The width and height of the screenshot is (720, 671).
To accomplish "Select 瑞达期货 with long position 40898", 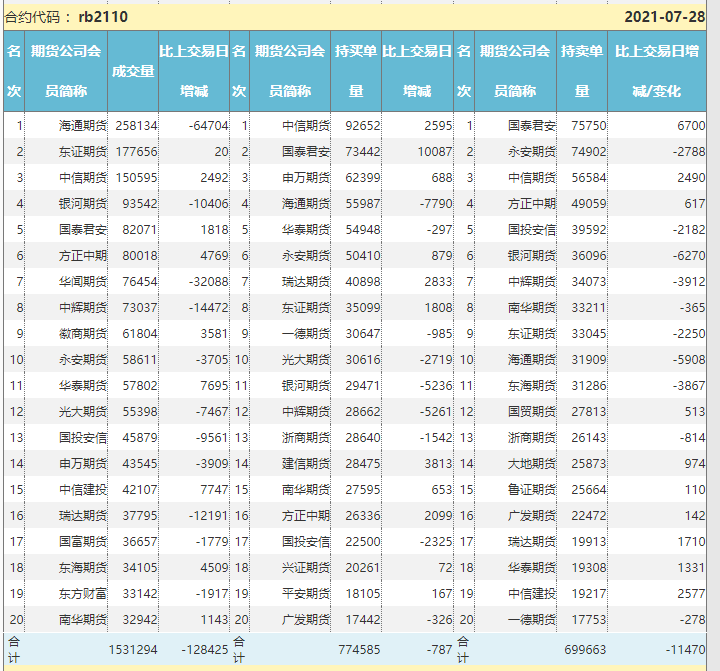I will click(306, 282).
